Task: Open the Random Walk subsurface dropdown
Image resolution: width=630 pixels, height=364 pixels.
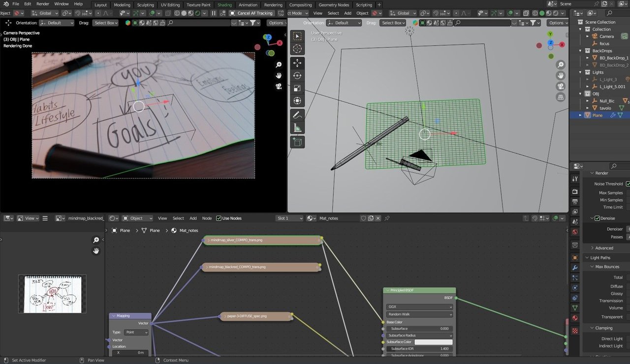Action: 419,314
